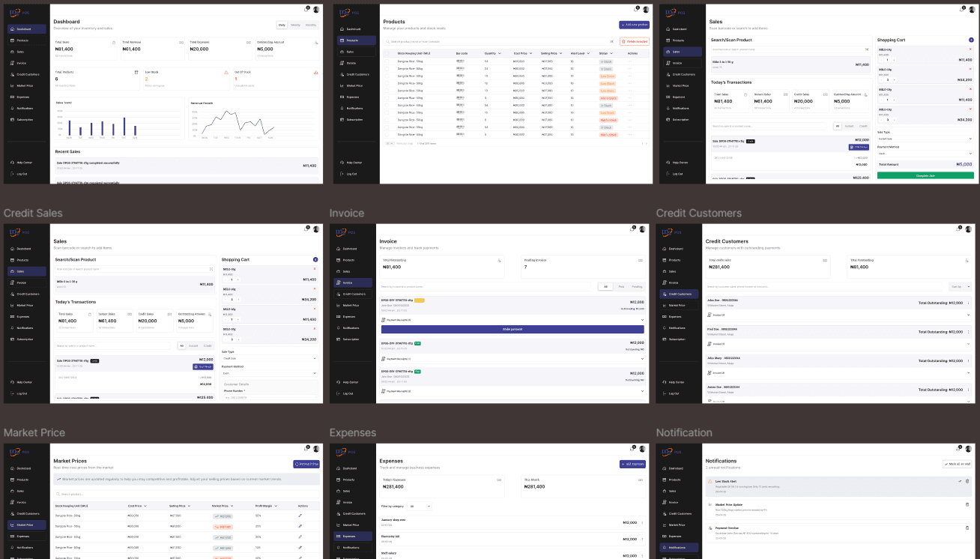The height and width of the screenshot is (559, 980).
Task: Switch Dashboard view to Daily
Action: [x=282, y=25]
